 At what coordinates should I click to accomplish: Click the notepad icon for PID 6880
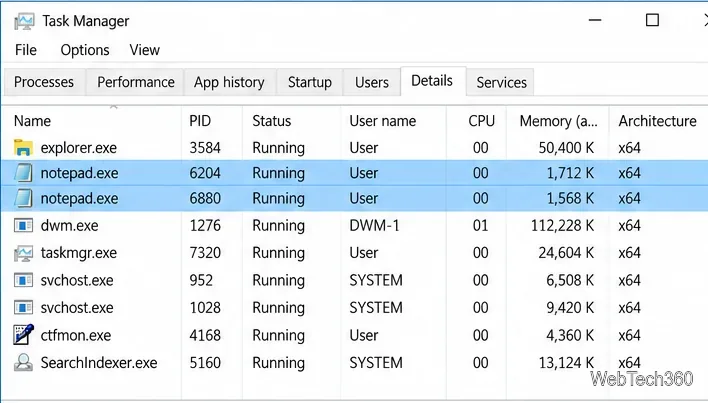23,198
